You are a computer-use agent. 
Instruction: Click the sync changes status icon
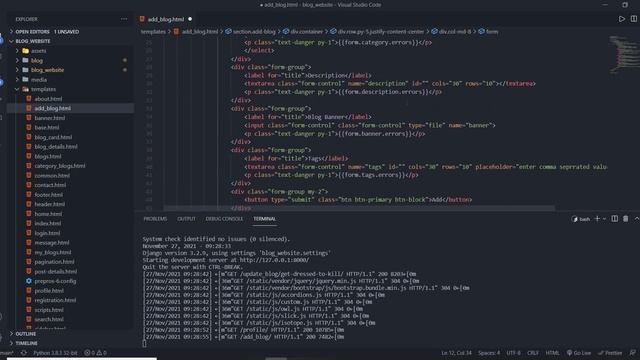pyautogui.click(x=24, y=353)
